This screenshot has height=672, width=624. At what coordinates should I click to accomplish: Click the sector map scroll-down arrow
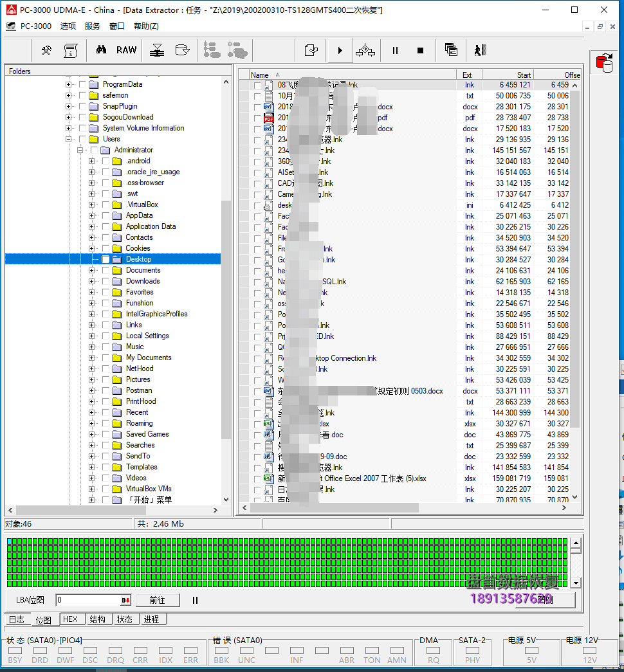(576, 583)
